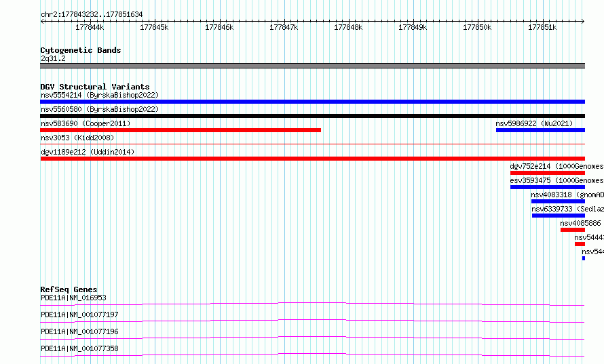Open PDE11A|NM_016953 transcript label
The height and width of the screenshot is (364, 604).
coord(73,298)
